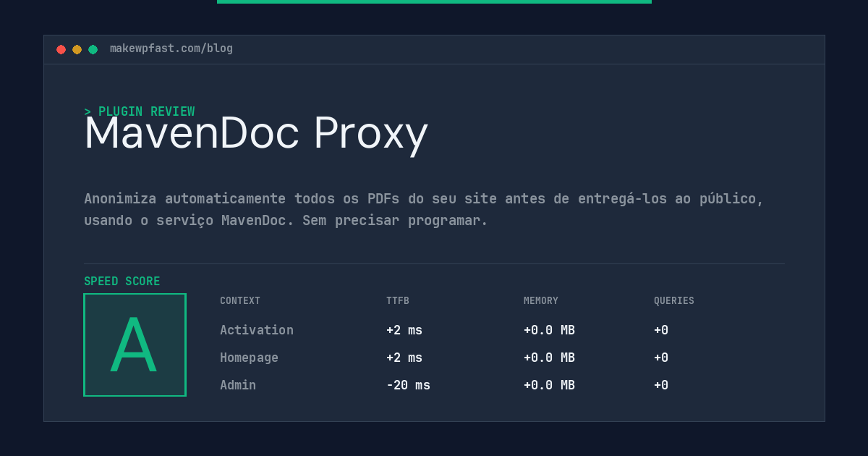Click the MEMORY column header
Screen dimensions: 868x456
(541, 301)
